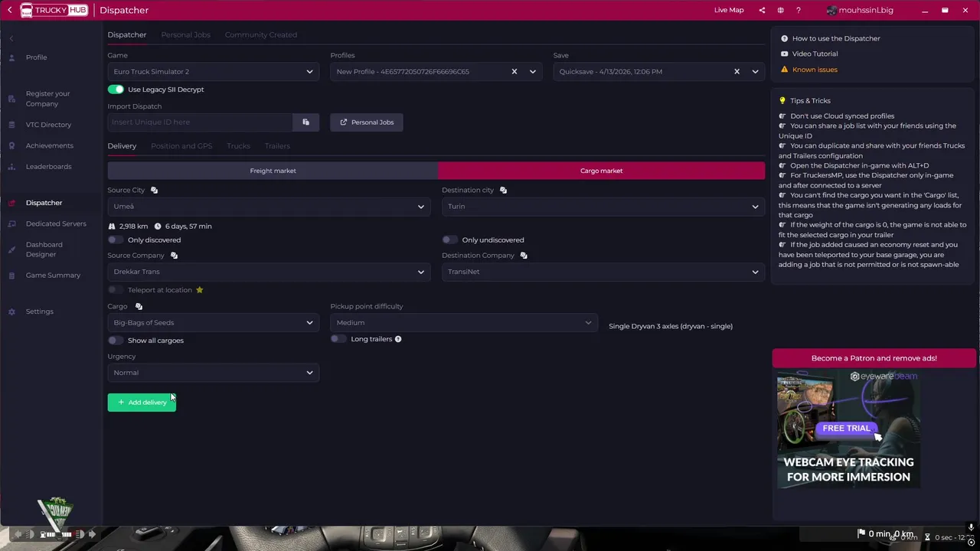
Task: Toggle Teleport at location
Action: point(115,290)
